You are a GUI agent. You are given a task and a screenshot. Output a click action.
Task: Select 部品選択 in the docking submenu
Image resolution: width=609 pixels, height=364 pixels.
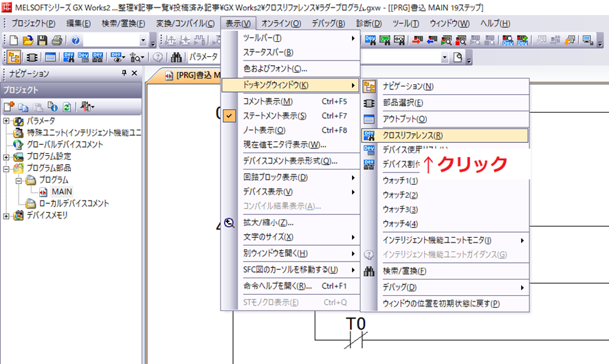tap(445, 103)
